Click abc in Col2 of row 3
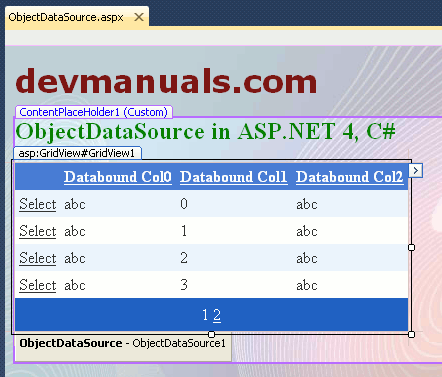The width and height of the screenshot is (442, 377). [x=307, y=285]
